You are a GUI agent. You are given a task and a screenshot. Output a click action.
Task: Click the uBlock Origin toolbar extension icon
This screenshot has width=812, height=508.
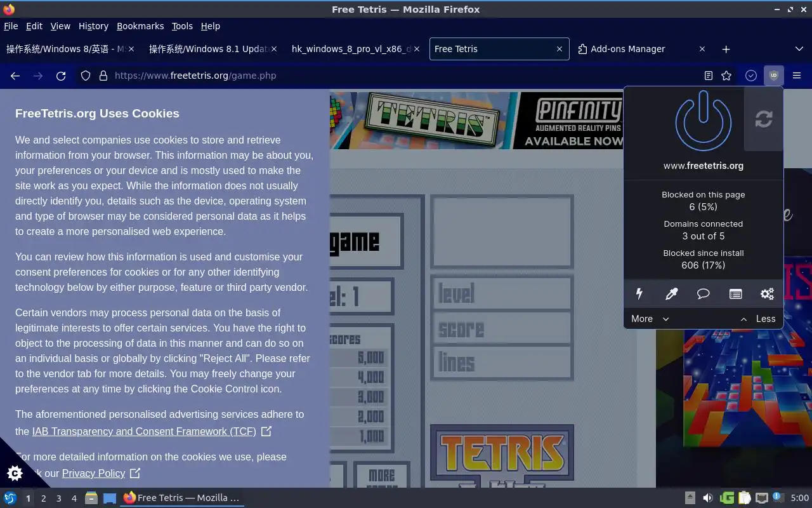[x=773, y=76]
